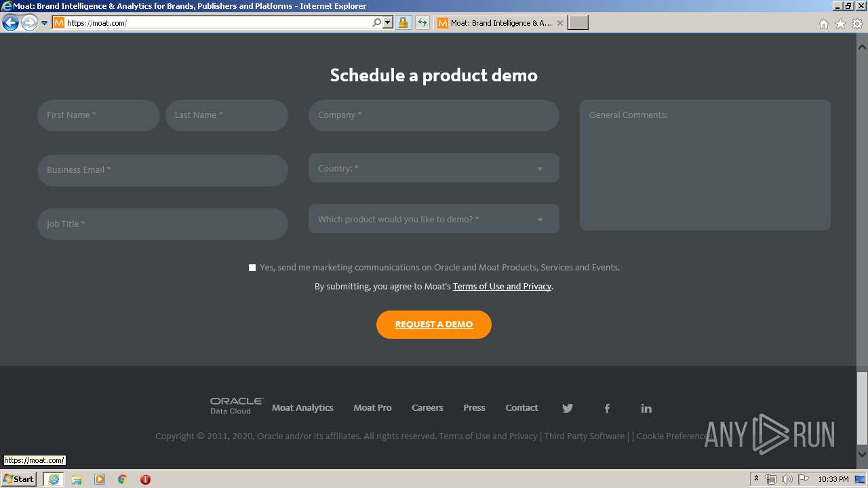View the security lock icon report

click(x=403, y=22)
